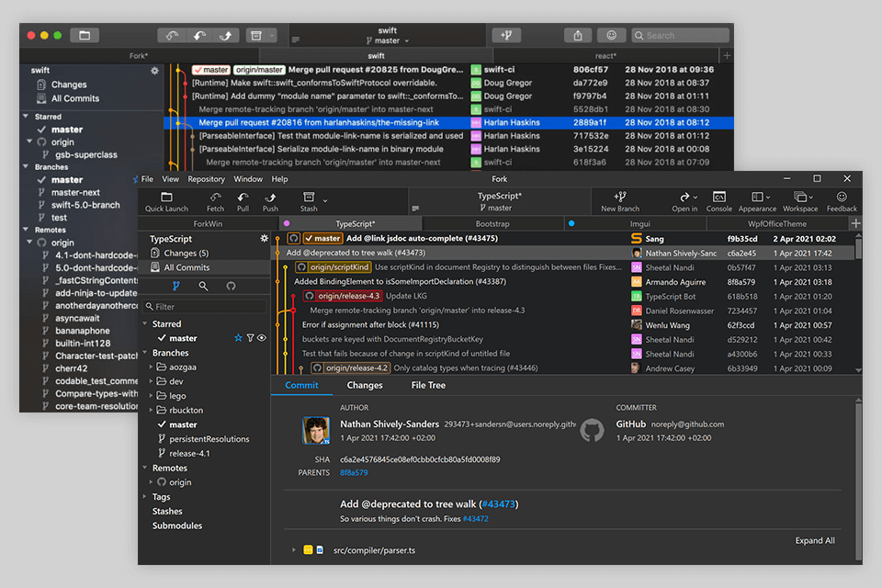Open Stashes in sidebar
882x588 pixels.
[167, 511]
